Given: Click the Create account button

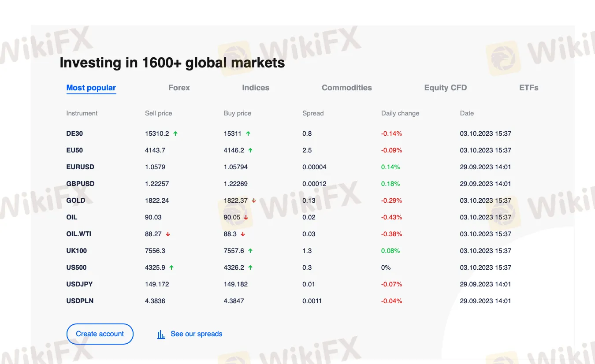Looking at the screenshot, I should pos(100,334).
